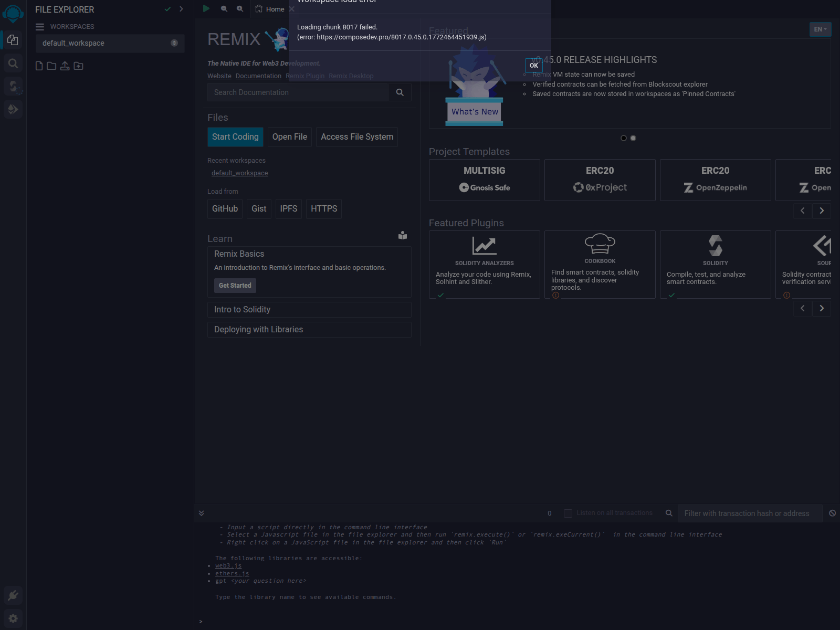Toggle Listen on all transactions checkbox
The image size is (840, 630).
pyautogui.click(x=568, y=513)
